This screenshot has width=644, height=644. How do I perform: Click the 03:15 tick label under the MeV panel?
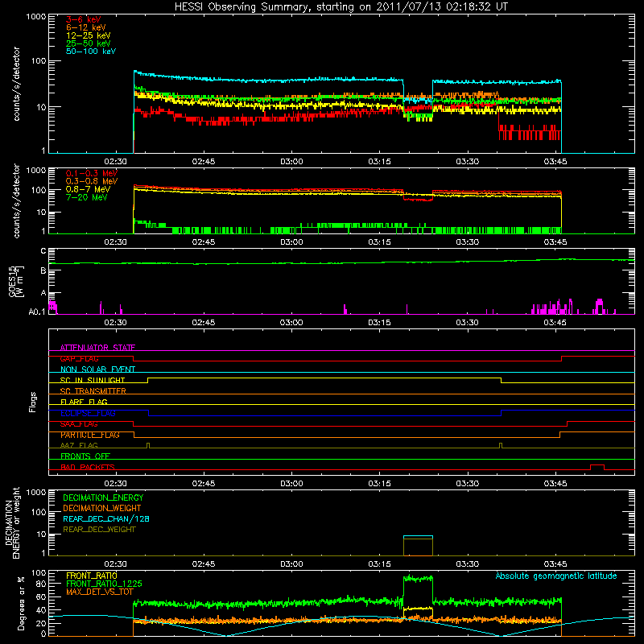coord(379,242)
